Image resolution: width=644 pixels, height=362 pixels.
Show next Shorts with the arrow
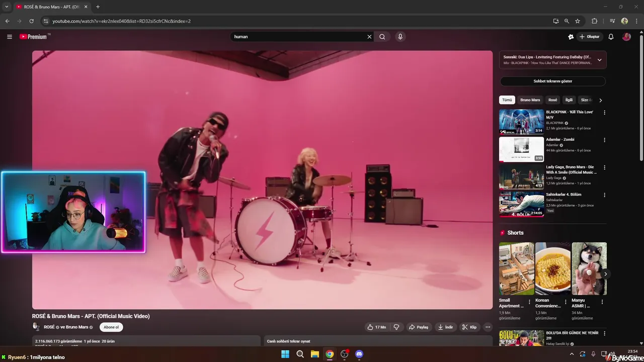coord(606,274)
